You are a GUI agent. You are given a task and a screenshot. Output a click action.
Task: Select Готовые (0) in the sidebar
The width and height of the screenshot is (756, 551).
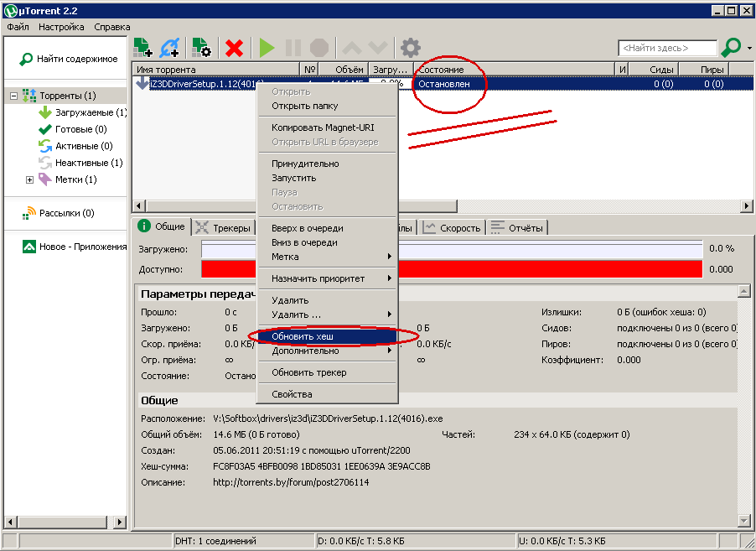80,129
